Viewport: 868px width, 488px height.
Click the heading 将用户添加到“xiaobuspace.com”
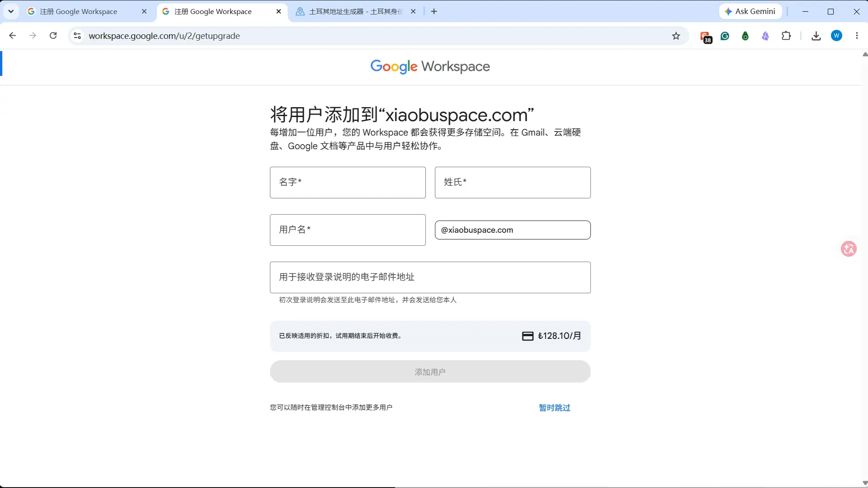click(x=402, y=115)
